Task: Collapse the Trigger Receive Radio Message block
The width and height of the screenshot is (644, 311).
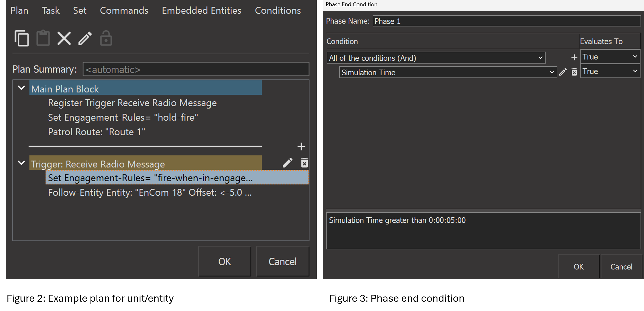Action: pos(21,163)
